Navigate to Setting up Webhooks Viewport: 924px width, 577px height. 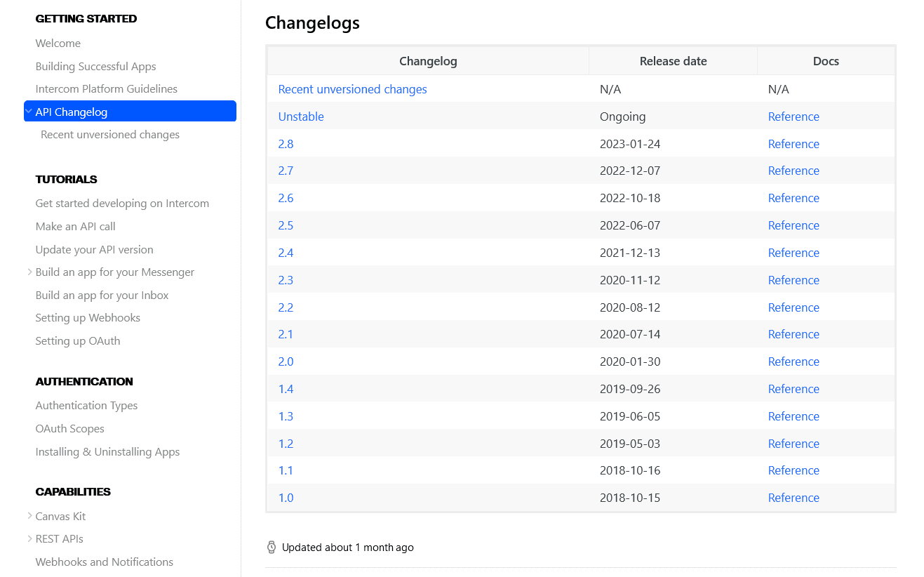(88, 318)
